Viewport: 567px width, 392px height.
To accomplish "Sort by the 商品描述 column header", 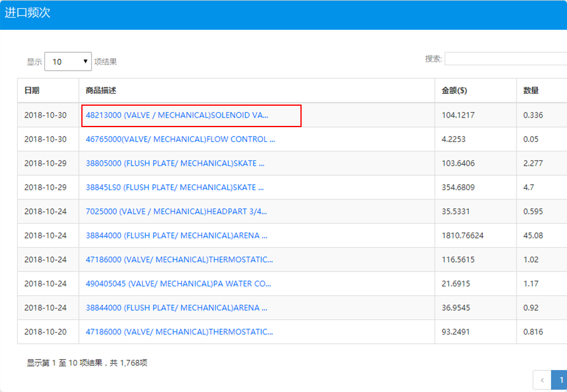I will 256,90.
